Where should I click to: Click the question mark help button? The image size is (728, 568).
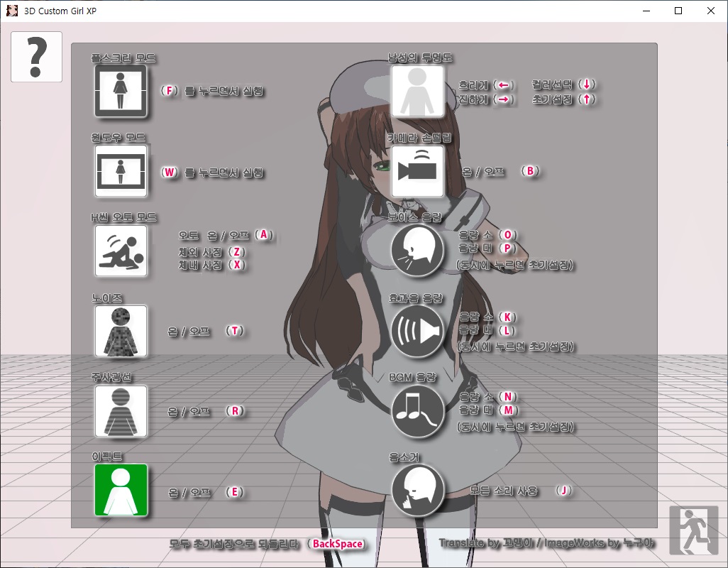pos(36,57)
